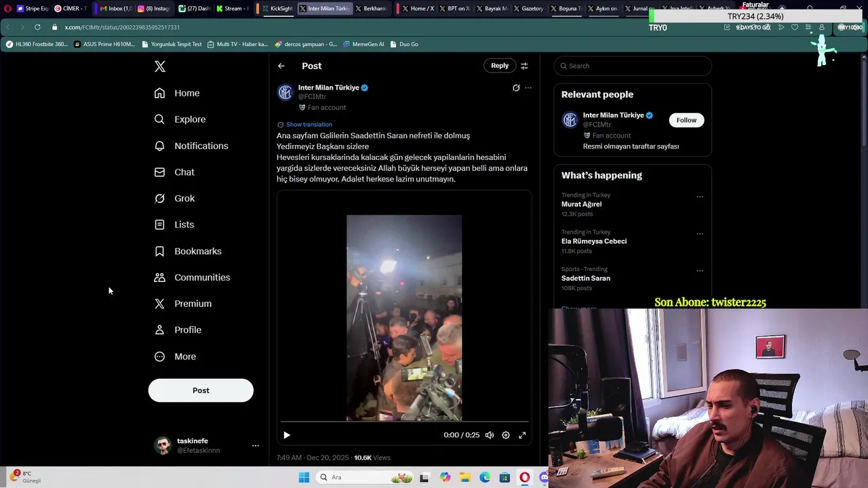
Task: Open the HL360 Frostbite 360 bookmark
Action: 37,44
